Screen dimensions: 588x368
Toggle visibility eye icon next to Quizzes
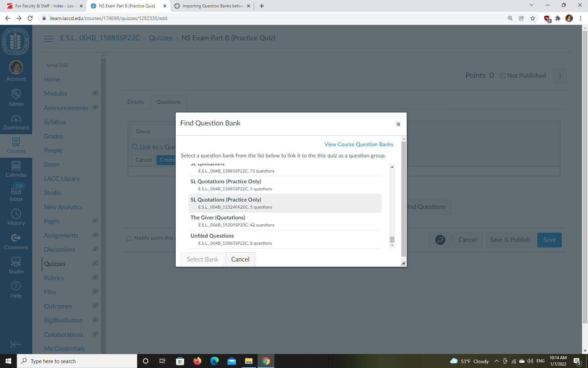coord(95,264)
